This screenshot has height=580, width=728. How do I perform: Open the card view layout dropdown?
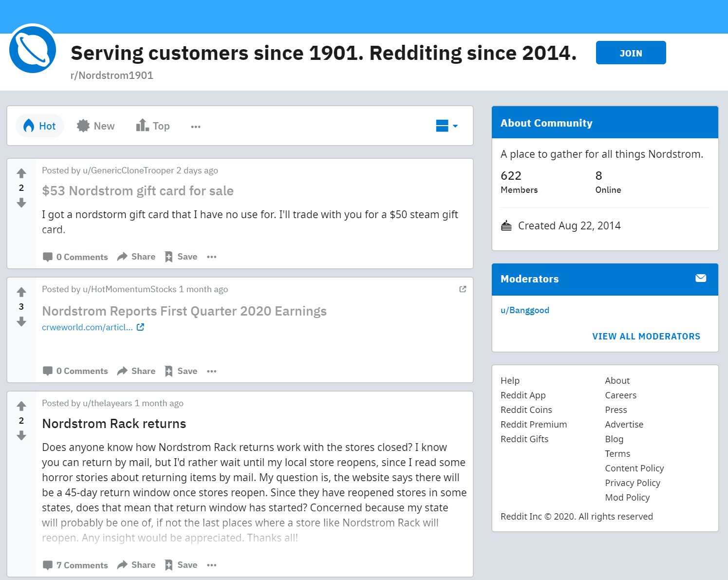point(447,126)
